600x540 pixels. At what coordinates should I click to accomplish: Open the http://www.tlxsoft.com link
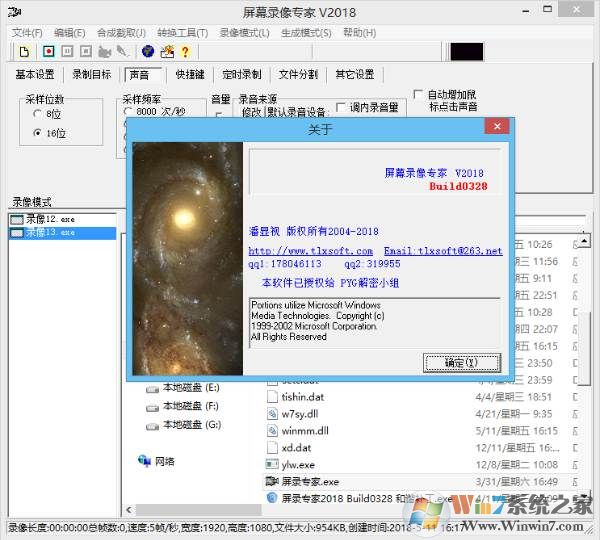tap(310, 251)
